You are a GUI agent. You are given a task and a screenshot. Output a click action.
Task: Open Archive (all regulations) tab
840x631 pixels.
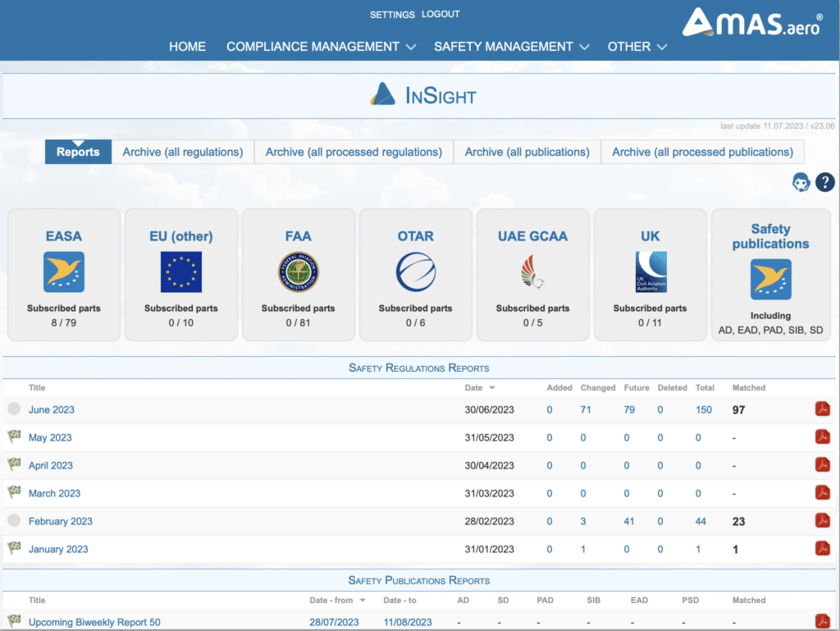tap(183, 152)
